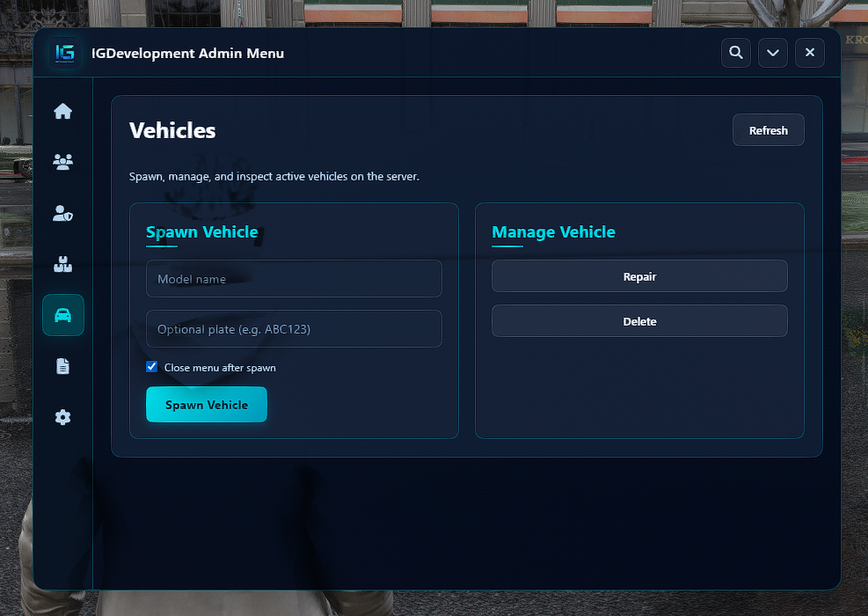
Task: Select the car Vehicles sidebar icon
Action: [63, 315]
